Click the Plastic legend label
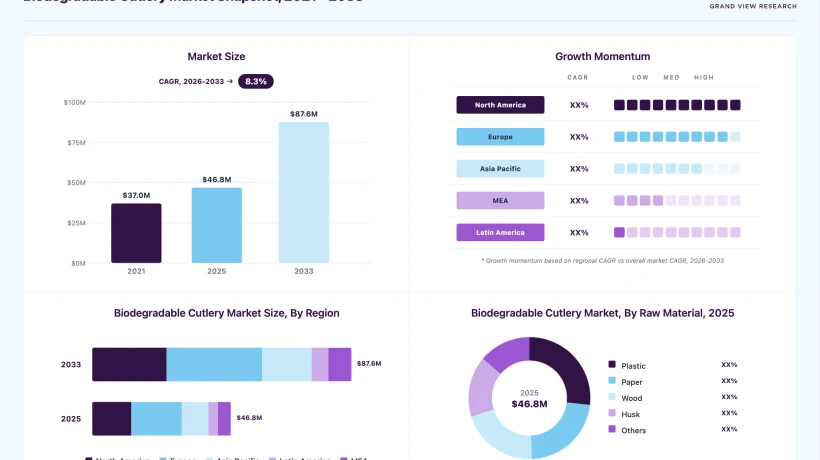The image size is (820, 460). point(633,366)
